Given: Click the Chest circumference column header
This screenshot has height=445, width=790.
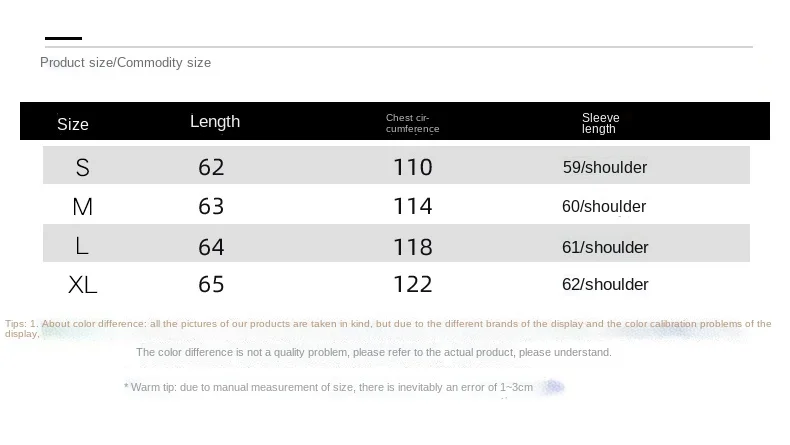Looking at the screenshot, I should [412, 123].
